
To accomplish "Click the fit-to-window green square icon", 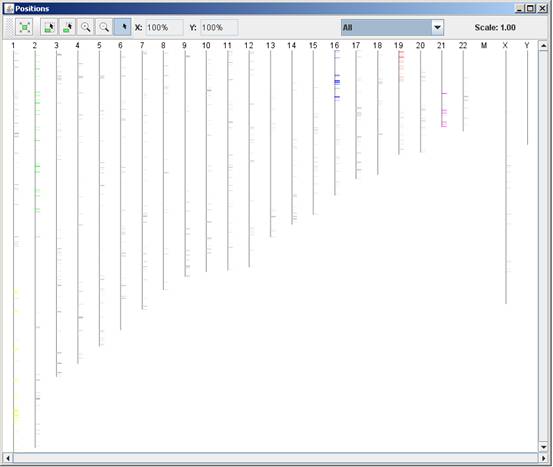I will pyautogui.click(x=24, y=28).
